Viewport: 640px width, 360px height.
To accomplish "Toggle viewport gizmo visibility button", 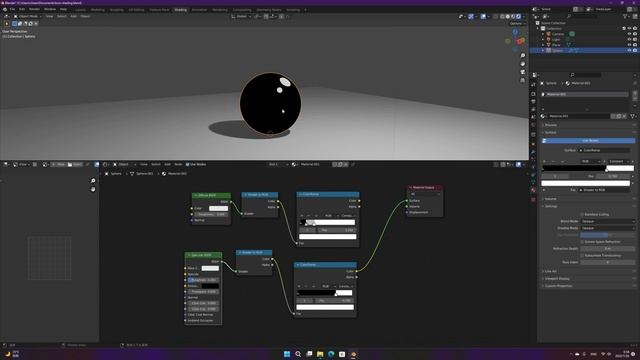I will tap(471, 16).
